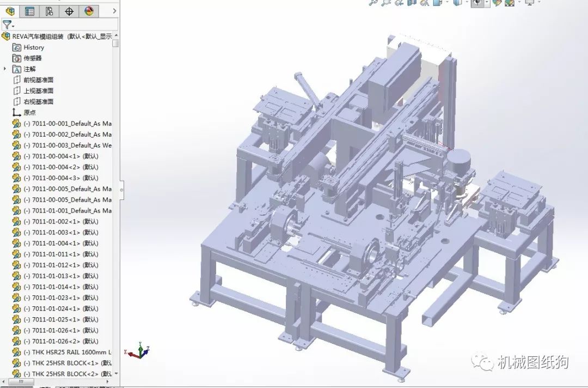Click the 7011-01-002<1> component icon
588x388 pixels.
point(16,221)
